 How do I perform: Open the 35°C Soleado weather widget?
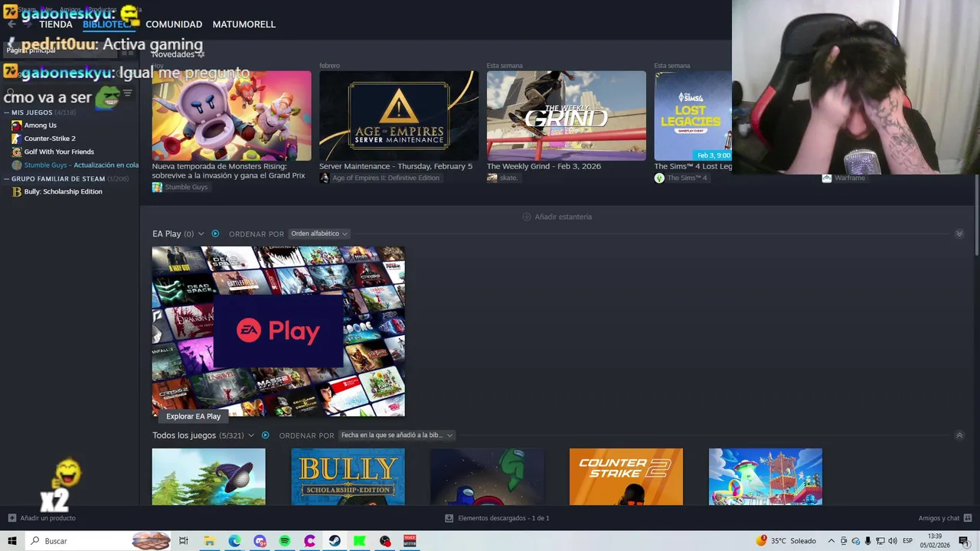(786, 541)
